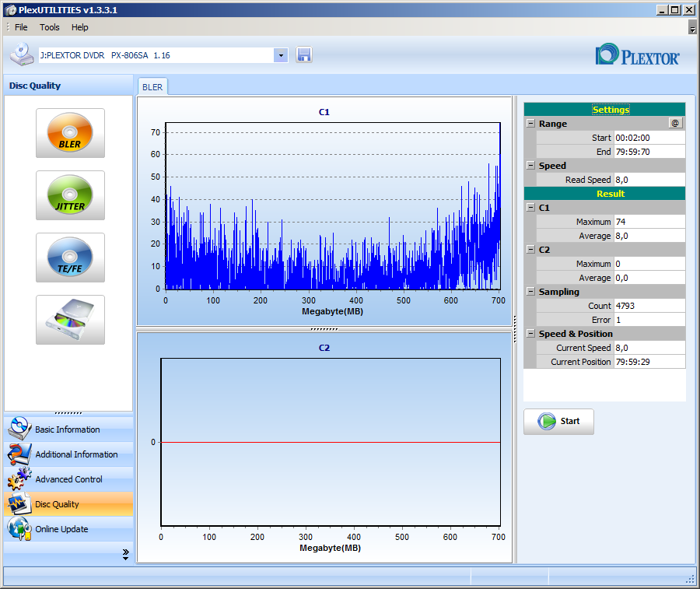Image resolution: width=700 pixels, height=589 pixels.
Task: Click the Sampling Error value 1
Action: pos(649,319)
